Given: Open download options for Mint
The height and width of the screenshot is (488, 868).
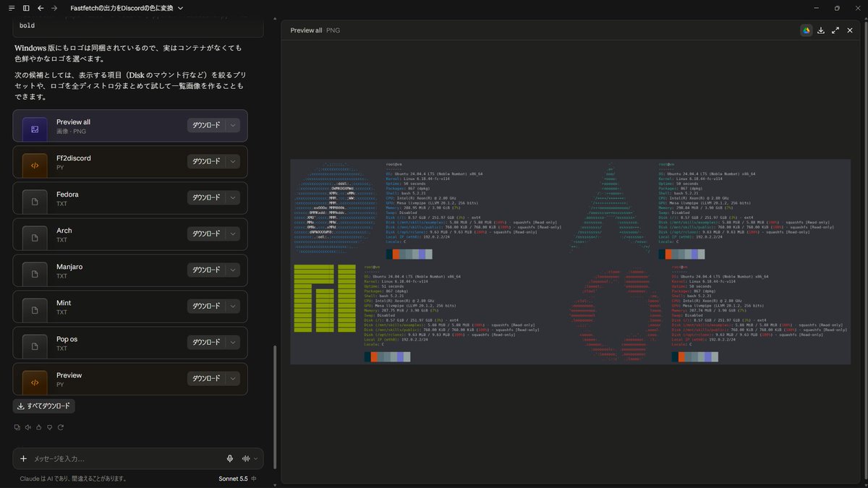Looking at the screenshot, I should tap(232, 306).
